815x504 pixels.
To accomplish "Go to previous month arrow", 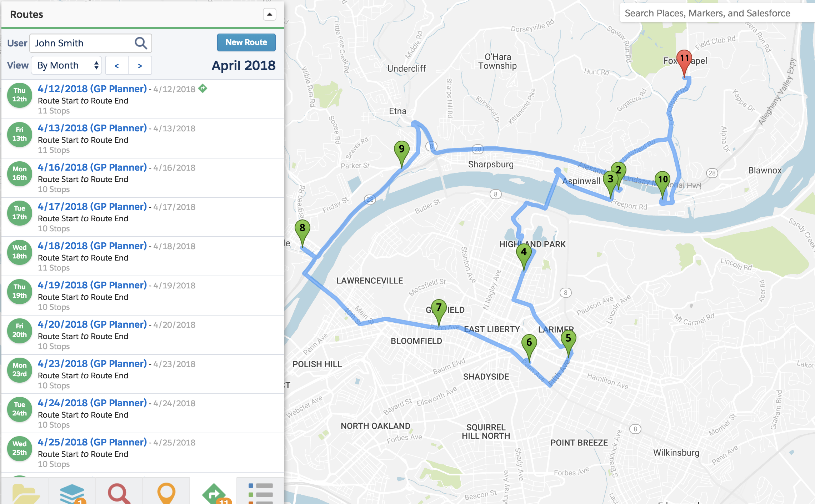I will coord(117,66).
